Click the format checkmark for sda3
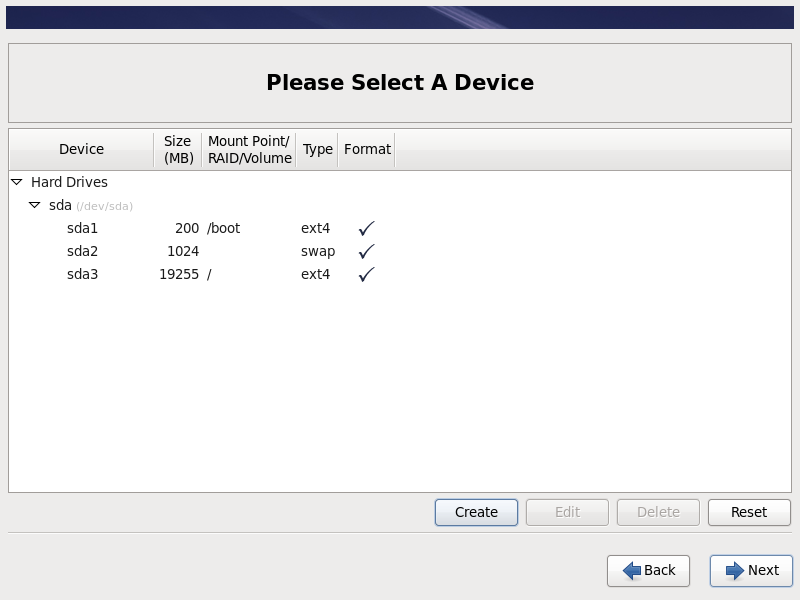 coord(366,274)
